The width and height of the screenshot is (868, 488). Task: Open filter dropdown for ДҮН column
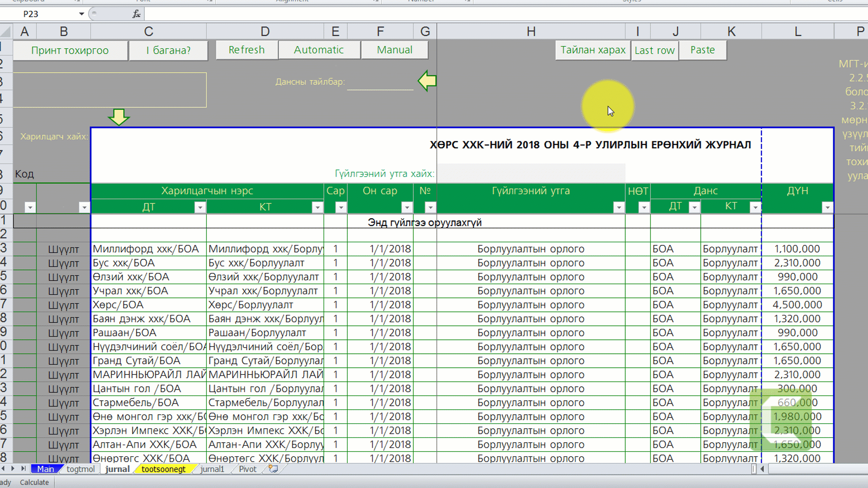827,207
